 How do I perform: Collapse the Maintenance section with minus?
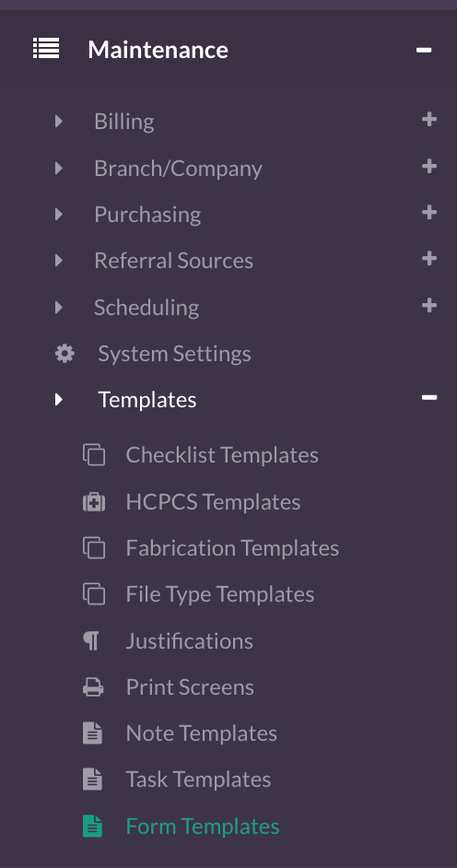pyautogui.click(x=424, y=50)
